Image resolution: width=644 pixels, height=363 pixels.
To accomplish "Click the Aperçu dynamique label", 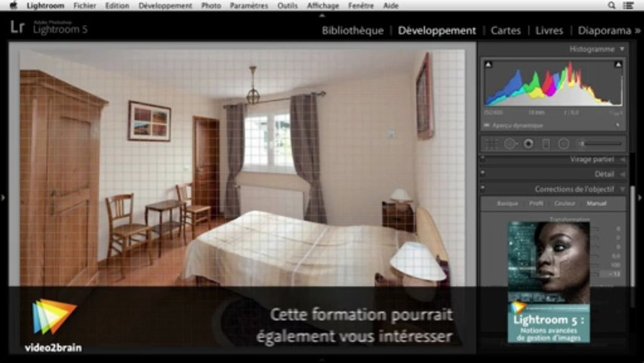I will click(x=518, y=125).
